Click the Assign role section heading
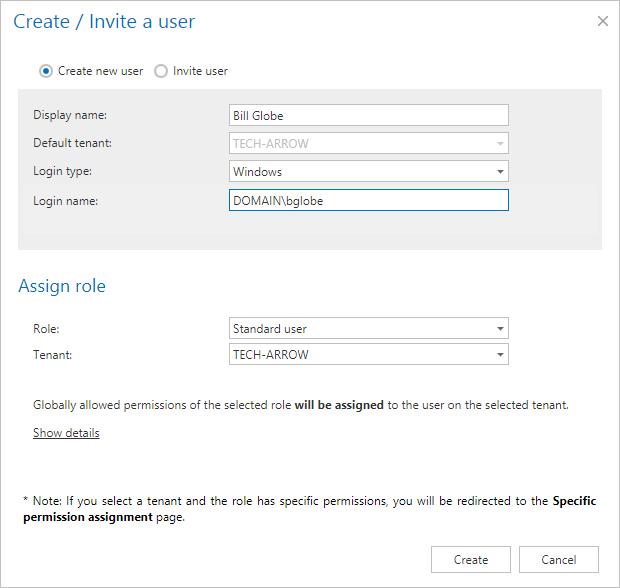The width and height of the screenshot is (620, 588). (x=62, y=286)
